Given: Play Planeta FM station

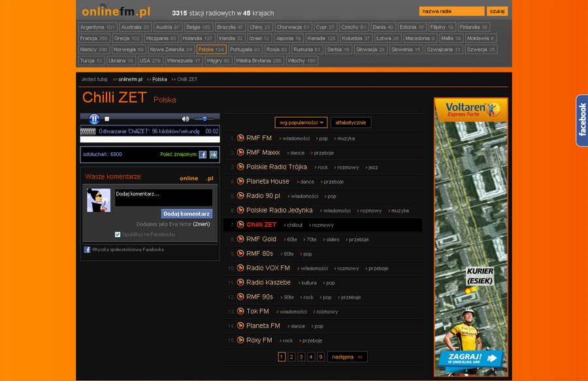Looking at the screenshot, I should (x=240, y=325).
